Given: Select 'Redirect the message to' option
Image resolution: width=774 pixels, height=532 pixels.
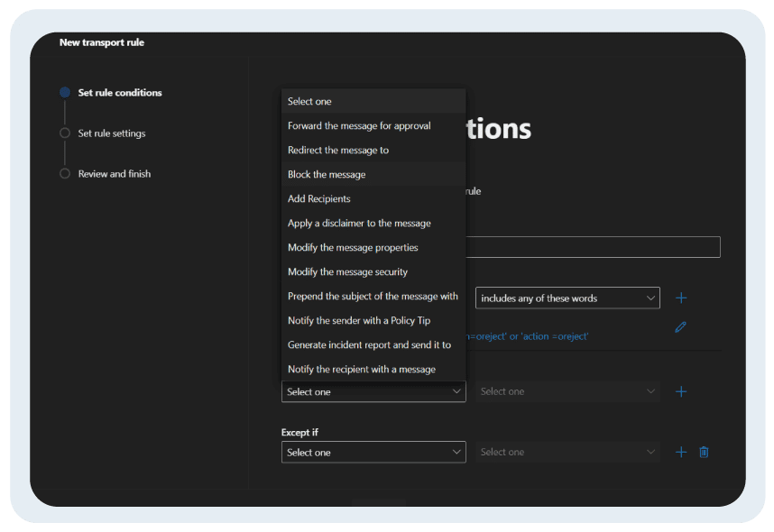Looking at the screenshot, I should [x=338, y=150].
